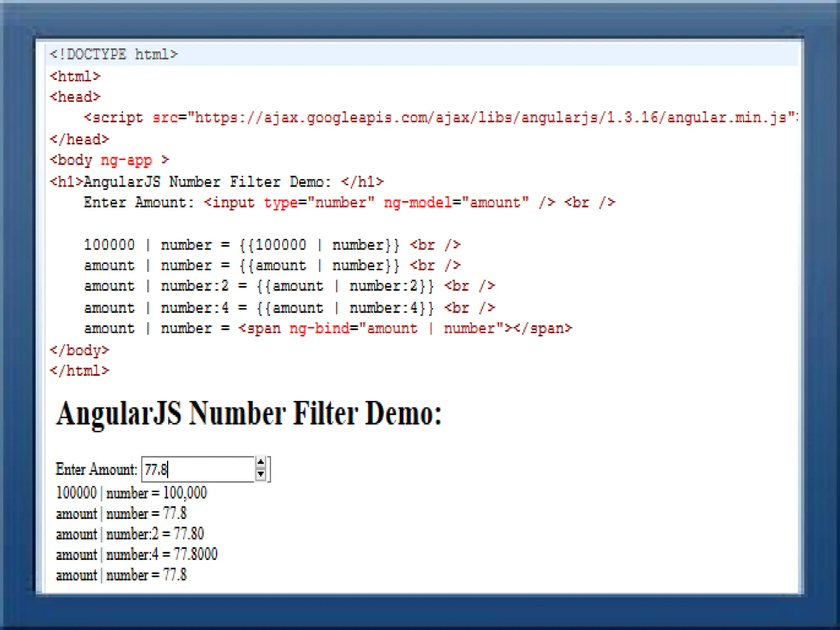
Task: Click the googleapis angular.min.js script URL
Action: 490,118
